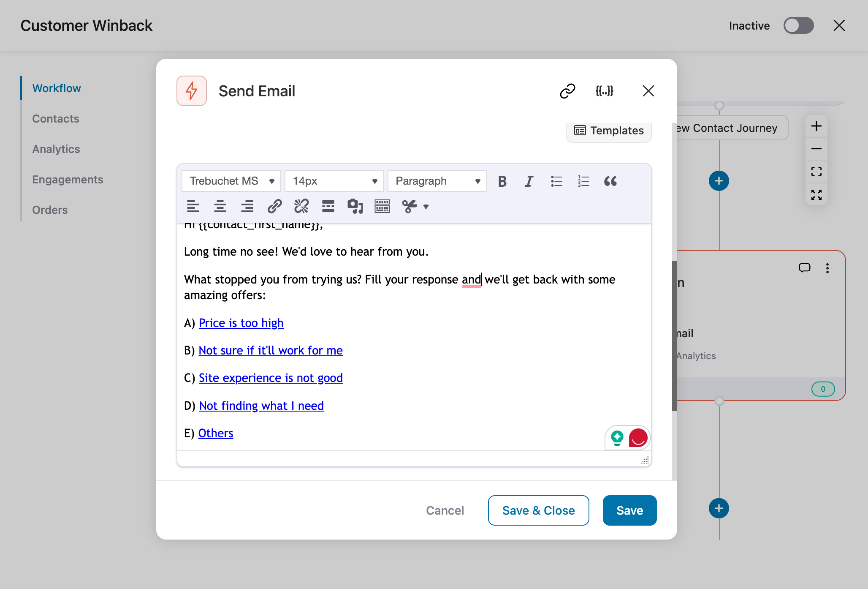The width and height of the screenshot is (868, 589).
Task: Insert a numbered list
Action: coord(583,181)
